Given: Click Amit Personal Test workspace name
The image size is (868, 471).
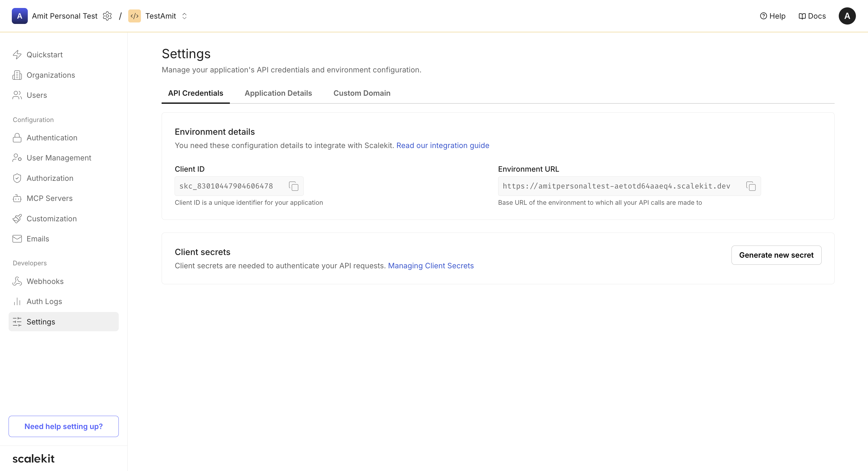Looking at the screenshot, I should [65, 16].
